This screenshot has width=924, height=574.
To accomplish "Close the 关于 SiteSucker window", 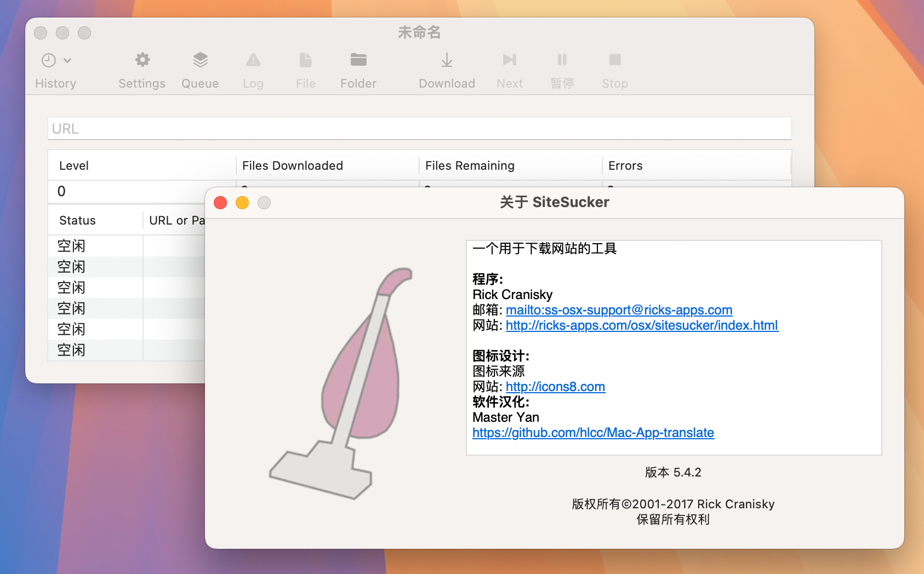I will coord(220,203).
